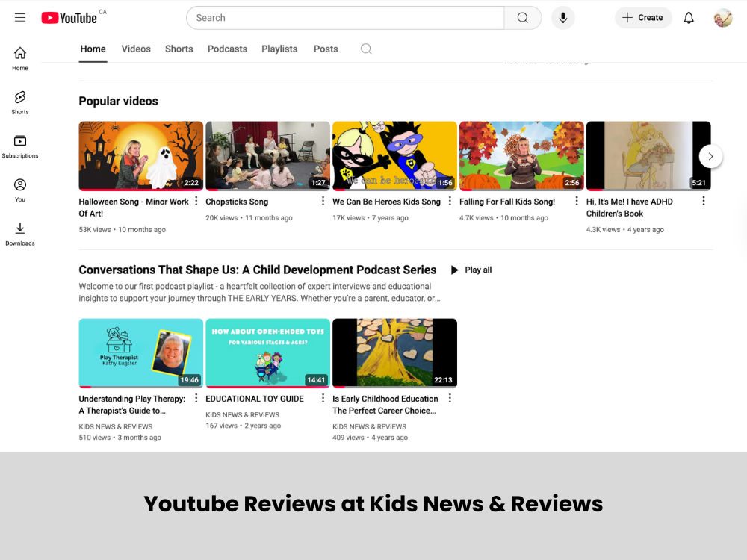Switch to the Posts tab
This screenshot has height=560, width=747.
tap(326, 49)
